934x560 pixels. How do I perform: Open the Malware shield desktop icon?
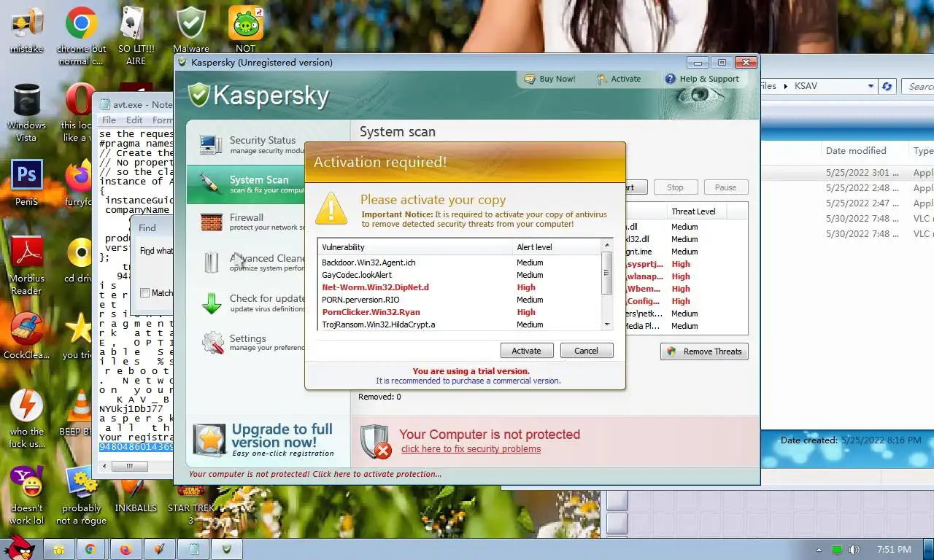pos(191,24)
